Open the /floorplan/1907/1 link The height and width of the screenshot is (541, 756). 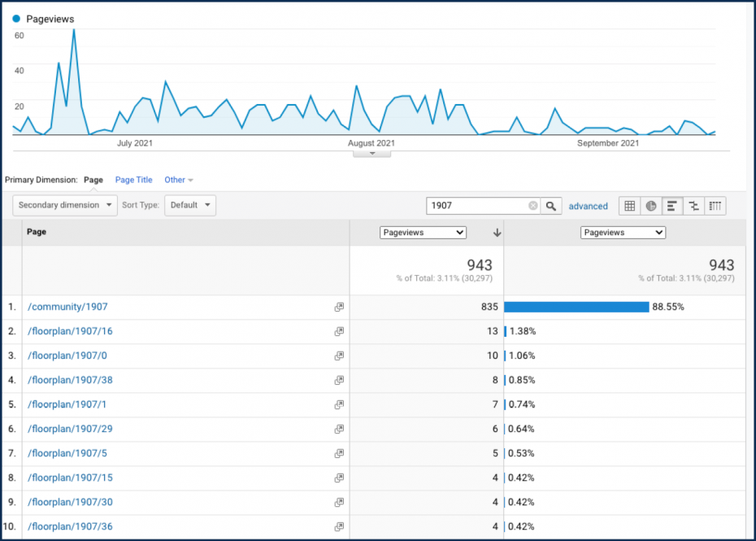67,404
